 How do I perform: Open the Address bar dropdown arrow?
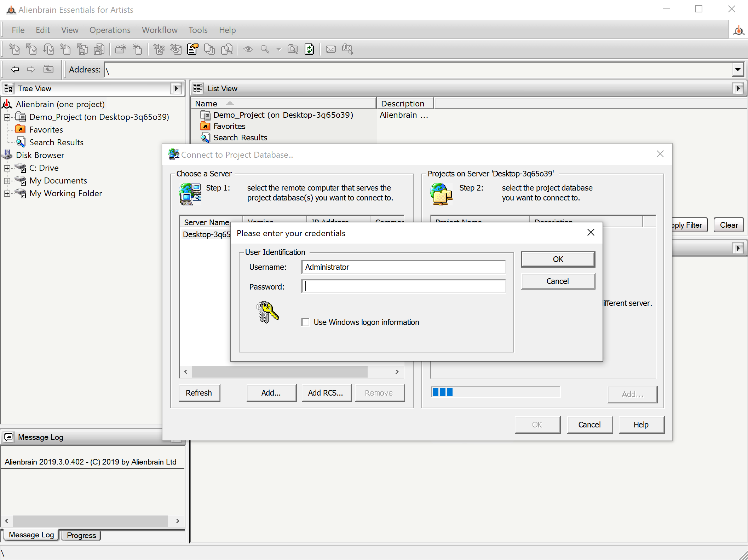coord(737,70)
